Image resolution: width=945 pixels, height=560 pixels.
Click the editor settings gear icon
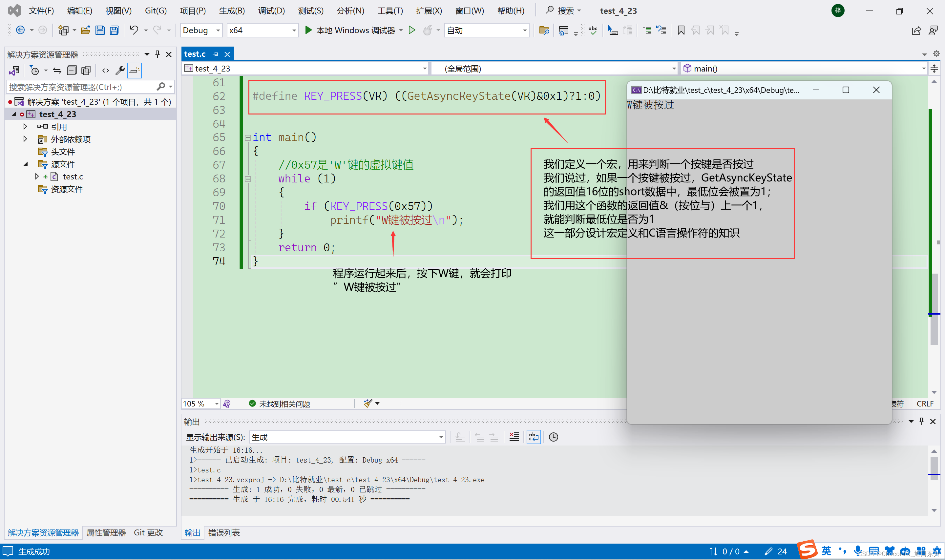936,54
